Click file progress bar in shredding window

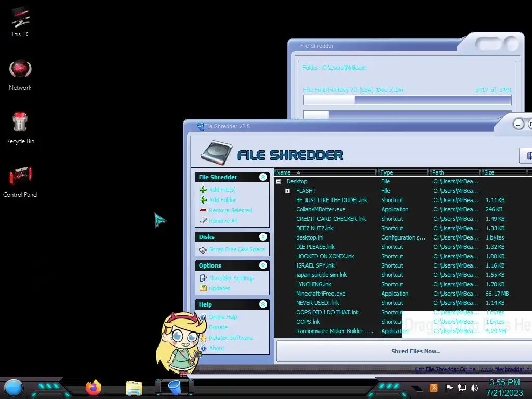tap(407, 100)
